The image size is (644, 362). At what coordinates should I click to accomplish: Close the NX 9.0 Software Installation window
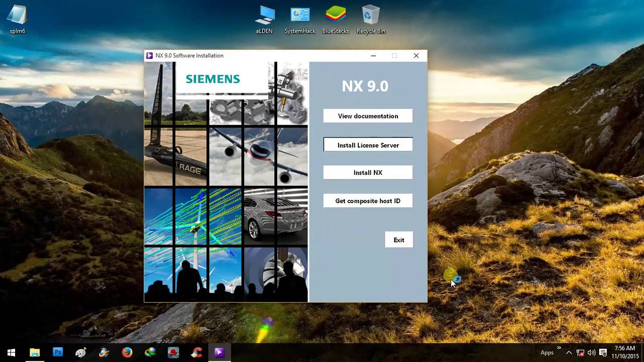[x=416, y=56]
